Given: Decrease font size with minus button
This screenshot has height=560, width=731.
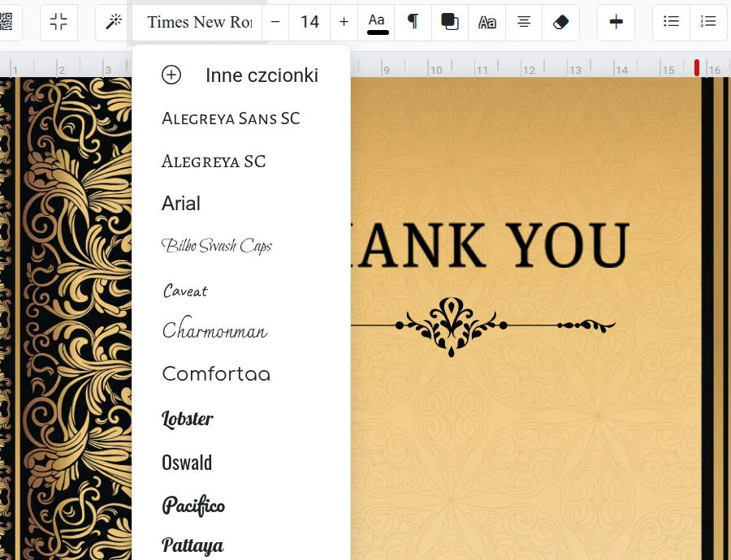Looking at the screenshot, I should [x=275, y=22].
